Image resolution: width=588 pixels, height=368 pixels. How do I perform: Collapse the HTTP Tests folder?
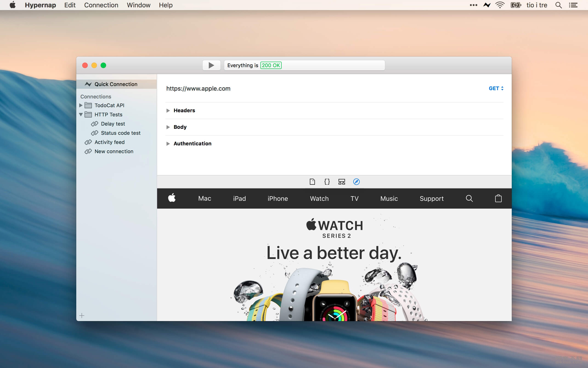[81, 115]
